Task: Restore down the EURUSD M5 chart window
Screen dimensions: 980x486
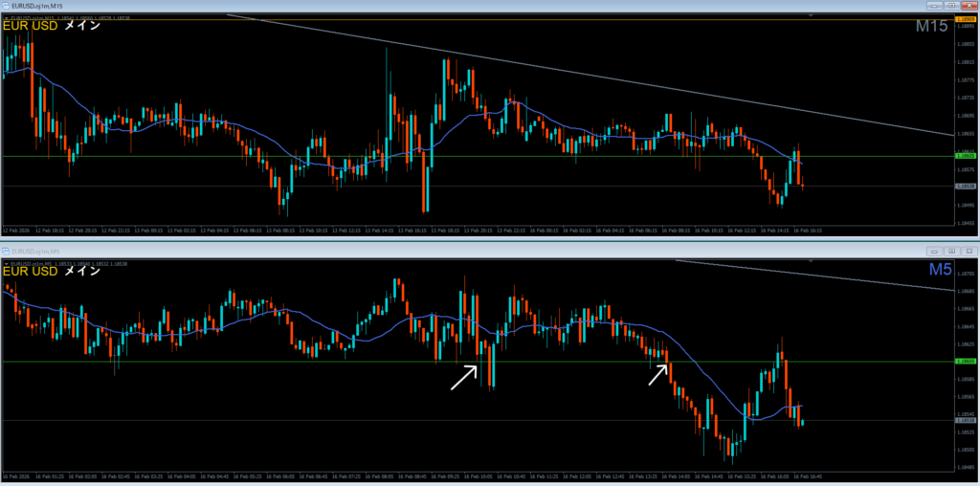Action: coord(951,251)
